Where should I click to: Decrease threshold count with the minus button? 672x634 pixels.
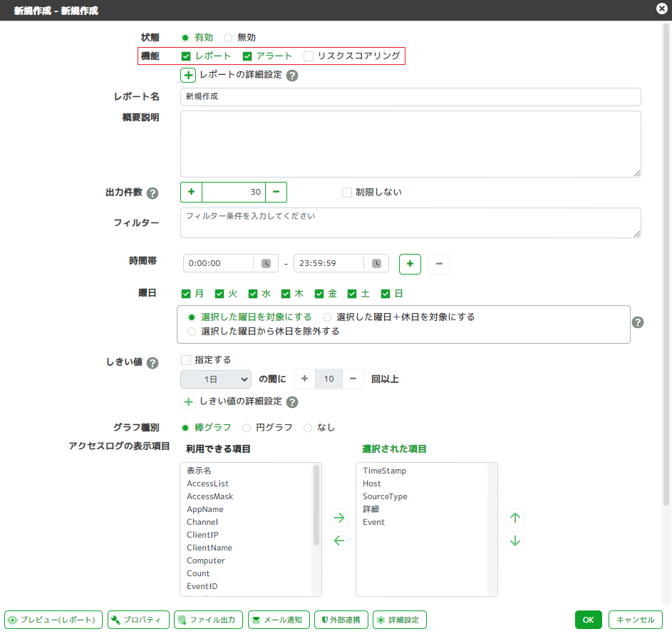coord(353,379)
